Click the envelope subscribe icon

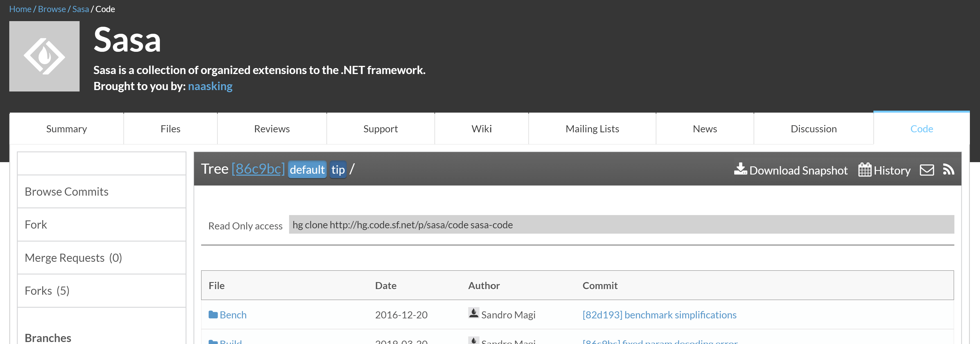click(926, 170)
